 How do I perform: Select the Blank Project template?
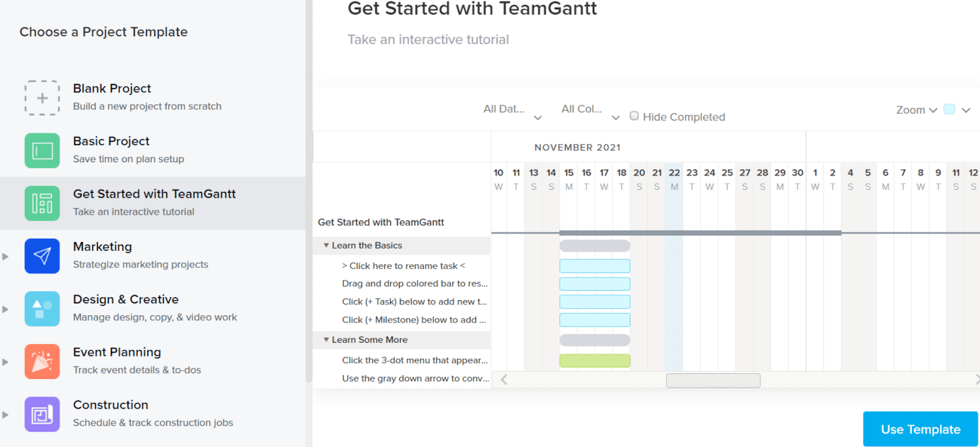point(153,98)
